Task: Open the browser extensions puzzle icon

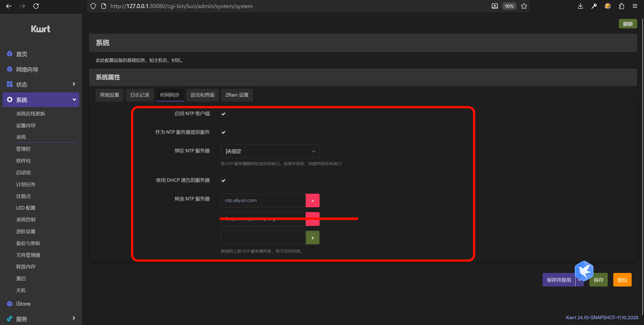Action: point(621,6)
